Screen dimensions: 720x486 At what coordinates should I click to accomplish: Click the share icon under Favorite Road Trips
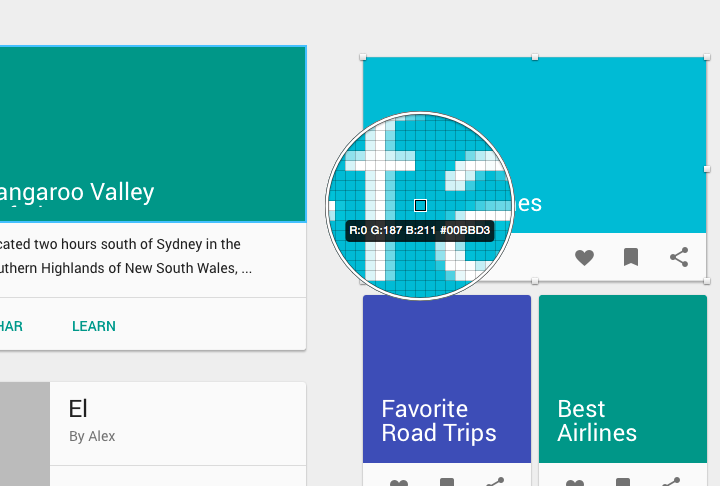tap(495, 482)
